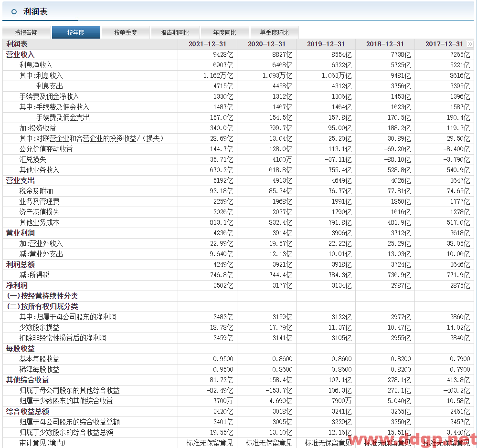
Task: Click the 2020 综合收益总额 value 3018亿
Action: click(282, 412)
